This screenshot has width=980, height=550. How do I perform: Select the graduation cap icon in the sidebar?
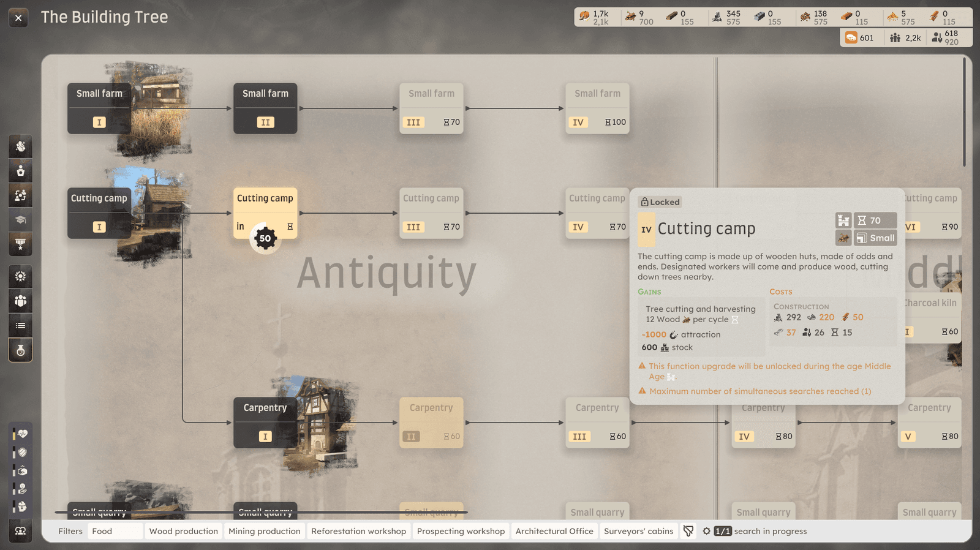click(x=20, y=220)
